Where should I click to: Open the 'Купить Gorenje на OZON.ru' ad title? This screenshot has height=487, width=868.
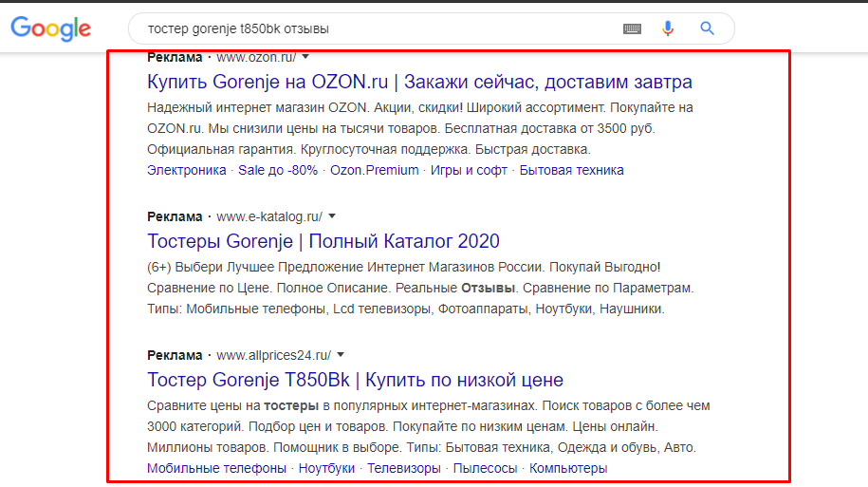click(419, 82)
